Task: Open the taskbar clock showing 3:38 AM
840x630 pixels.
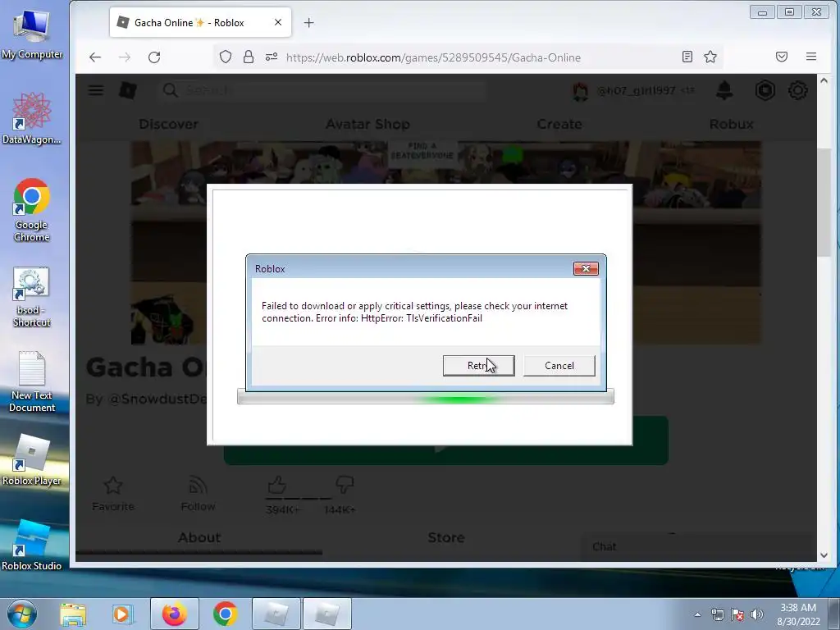Action: 798,614
